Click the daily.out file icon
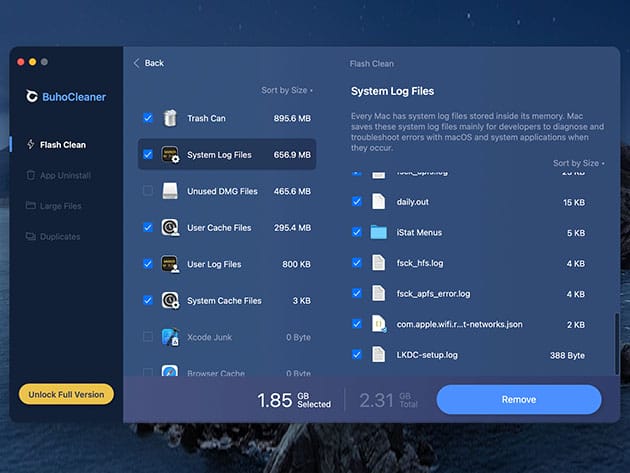Screen dimensions: 630x473 378,202
